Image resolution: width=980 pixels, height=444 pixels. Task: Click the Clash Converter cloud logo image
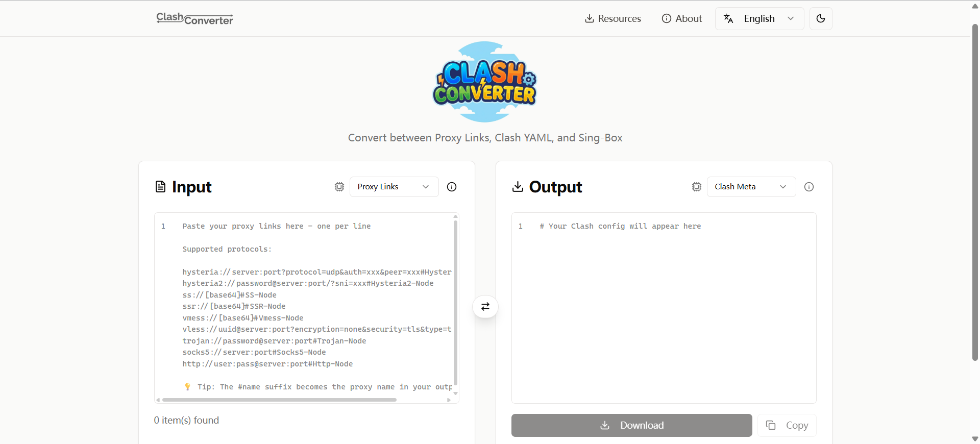pyautogui.click(x=485, y=82)
